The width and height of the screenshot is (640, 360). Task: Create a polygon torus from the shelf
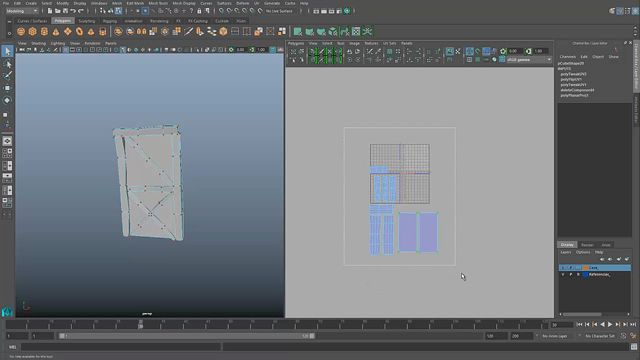pos(79,31)
